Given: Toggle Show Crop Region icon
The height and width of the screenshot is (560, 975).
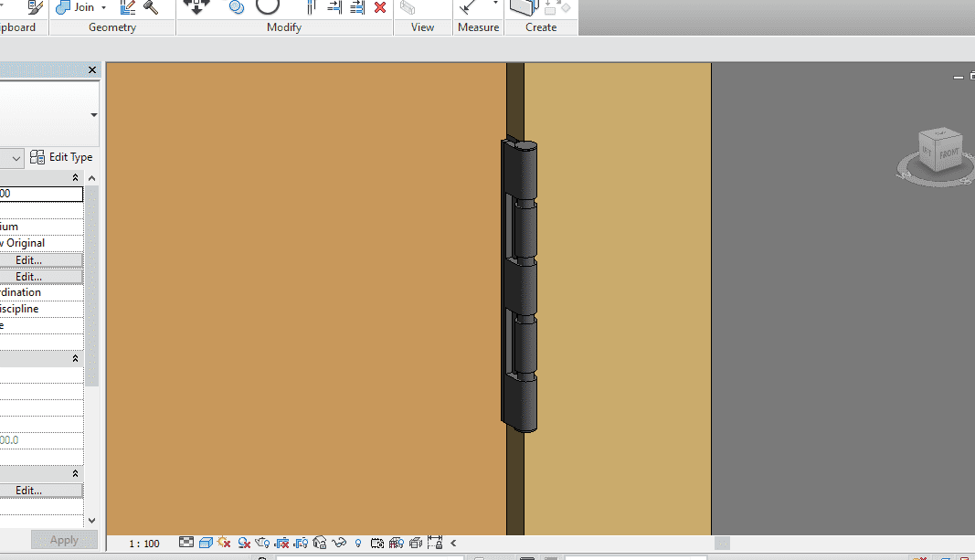Looking at the screenshot, I should [301, 543].
